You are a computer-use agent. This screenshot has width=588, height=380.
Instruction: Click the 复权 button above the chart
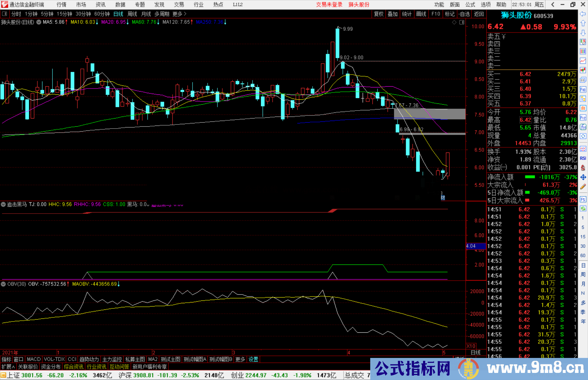[379, 14]
